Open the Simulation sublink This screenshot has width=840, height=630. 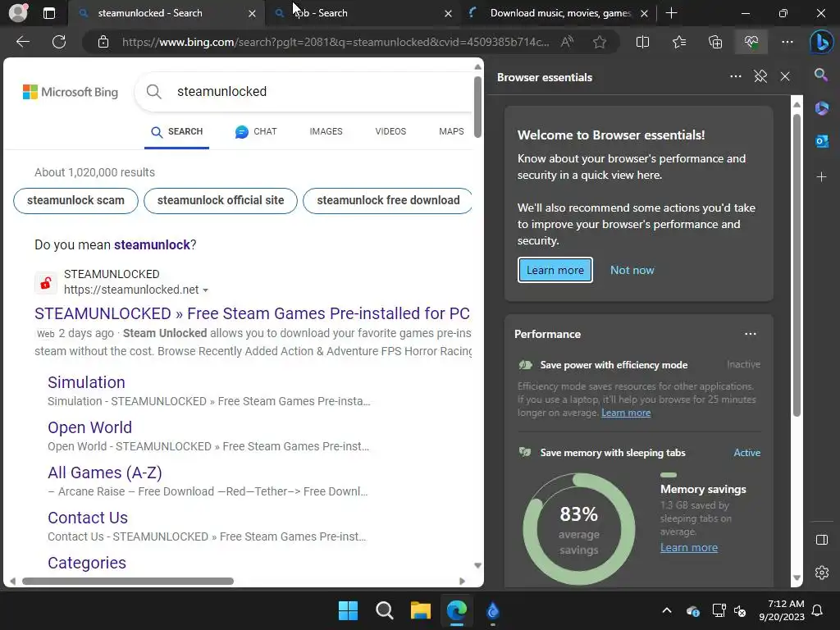86,382
